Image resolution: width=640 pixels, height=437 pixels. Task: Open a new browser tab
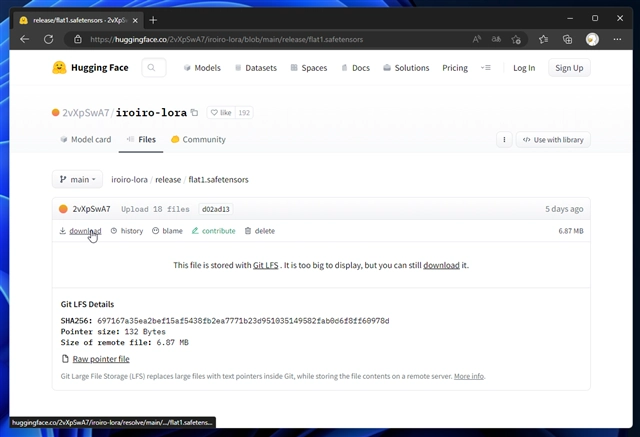tap(153, 20)
